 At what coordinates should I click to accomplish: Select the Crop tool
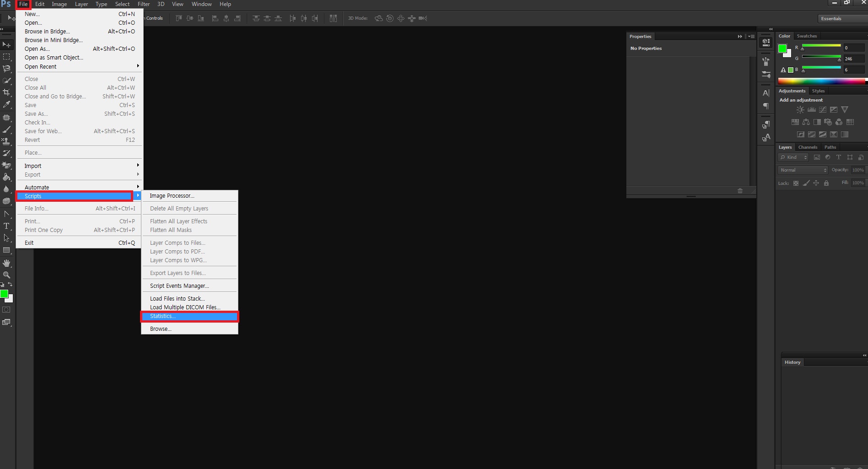pos(6,92)
